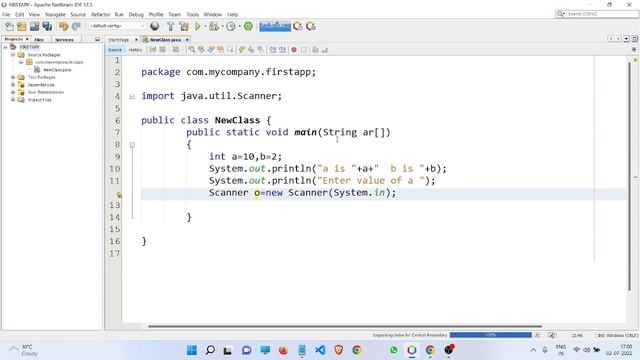
Task: Show hidden system tray icons
Action: [x=533, y=350]
